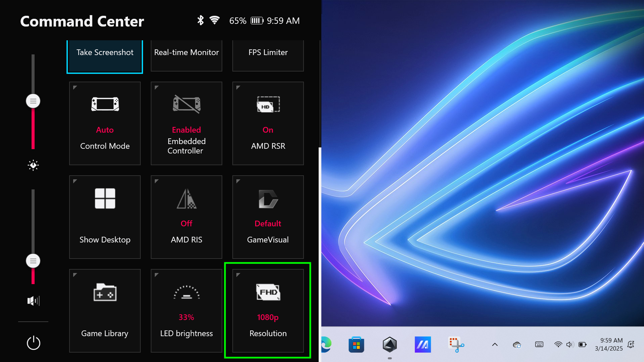Click the brightness slider handle

coord(33,101)
